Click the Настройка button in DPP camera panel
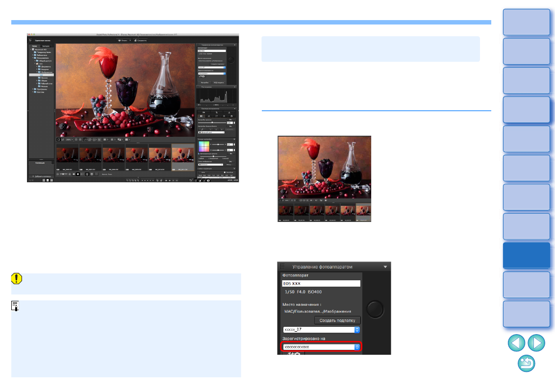The image size is (555, 392). coord(204,82)
